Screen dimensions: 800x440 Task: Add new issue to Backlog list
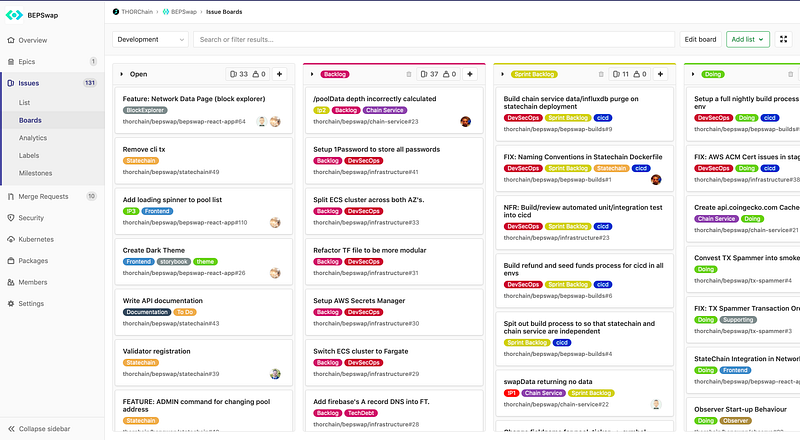coord(470,74)
